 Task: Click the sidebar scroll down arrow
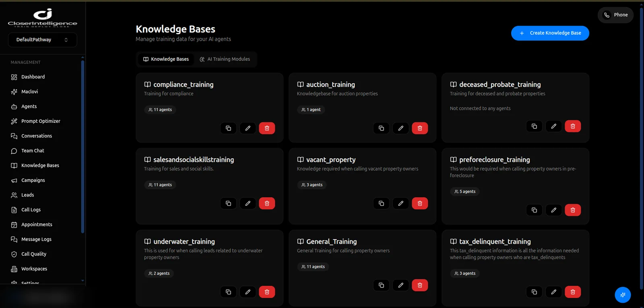(x=83, y=281)
